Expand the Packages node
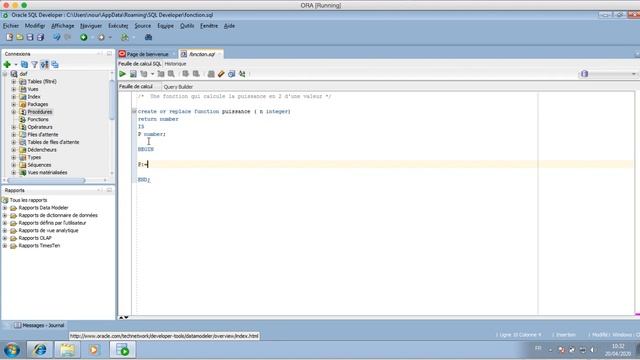The width and height of the screenshot is (640, 360). pyautogui.click(x=14, y=104)
